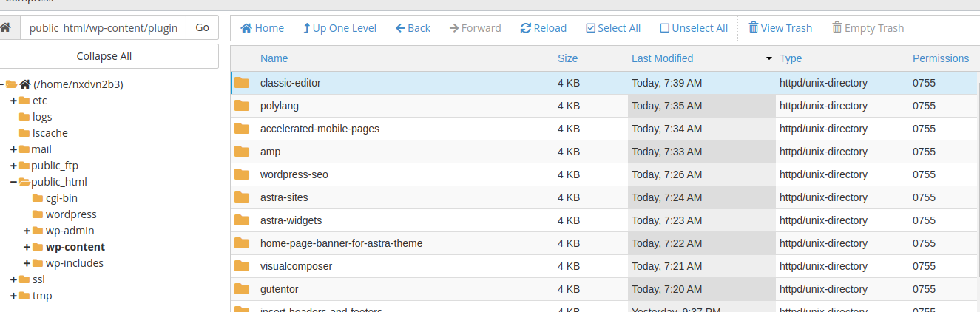The height and width of the screenshot is (312, 980).
Task: Select the gutentor file name
Action: click(280, 289)
